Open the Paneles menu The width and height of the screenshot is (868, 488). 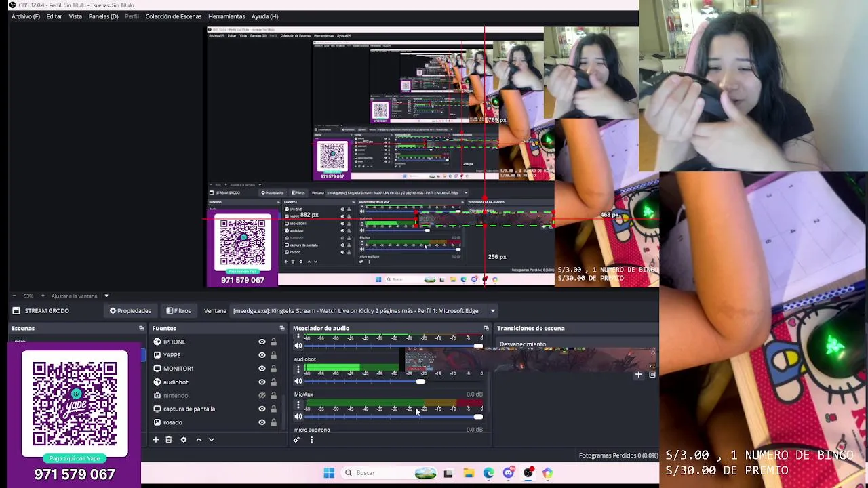(103, 16)
